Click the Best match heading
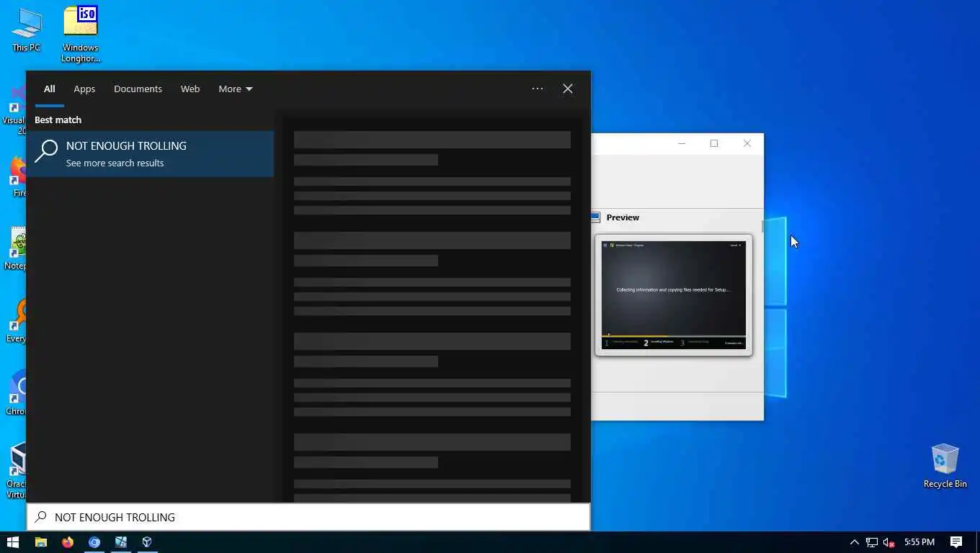 coord(58,120)
